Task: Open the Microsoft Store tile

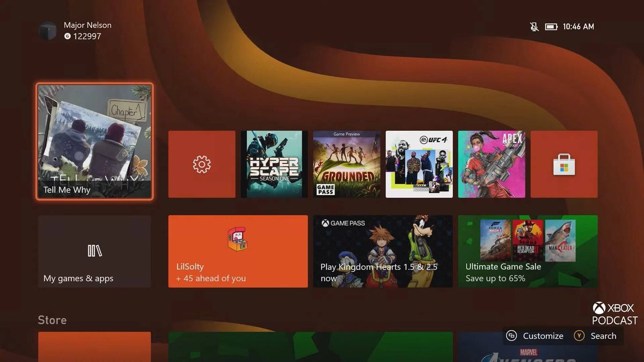Action: pyautogui.click(x=564, y=164)
